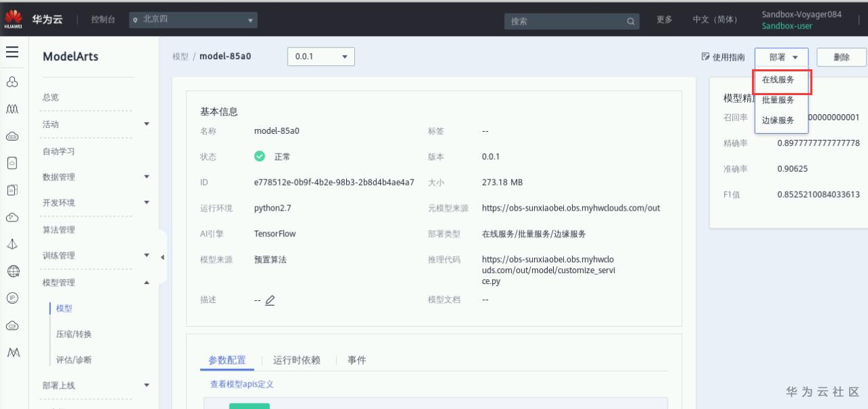868x409 pixels.
Task: Click the 273.18 MB size value
Action: pyautogui.click(x=502, y=183)
